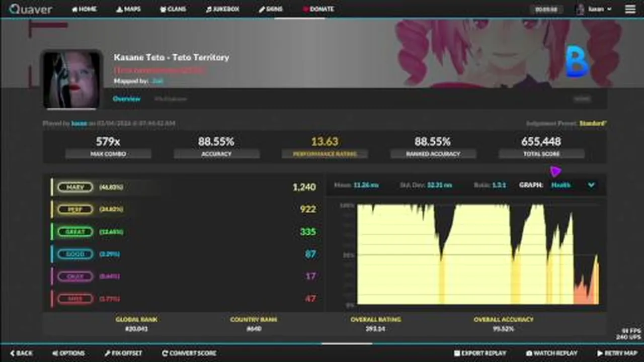Go to the Home page

(x=84, y=9)
